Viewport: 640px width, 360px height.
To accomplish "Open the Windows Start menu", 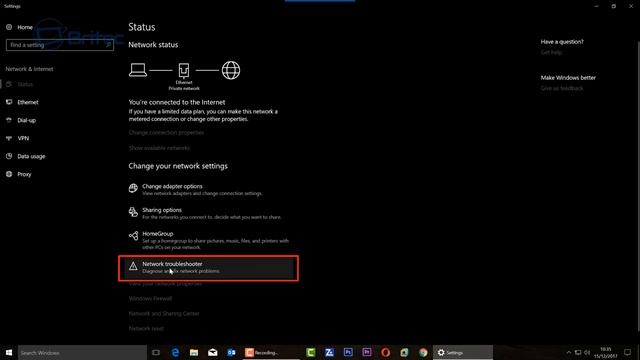I will click(9, 352).
